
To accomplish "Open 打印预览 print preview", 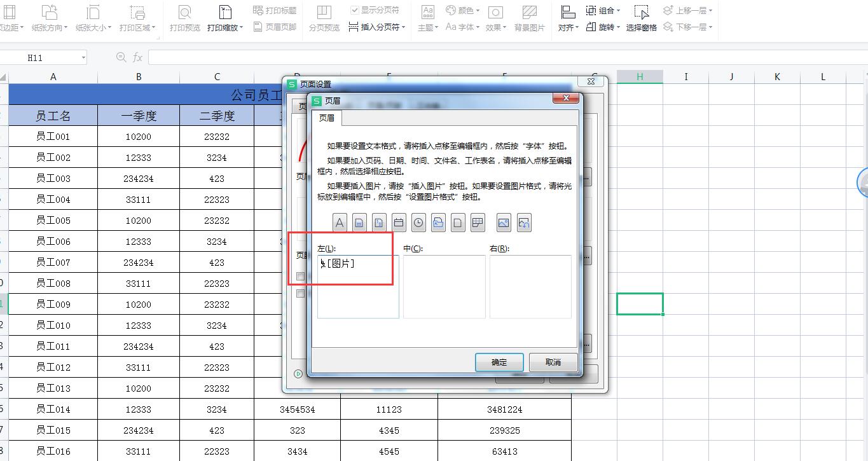I will (x=185, y=18).
